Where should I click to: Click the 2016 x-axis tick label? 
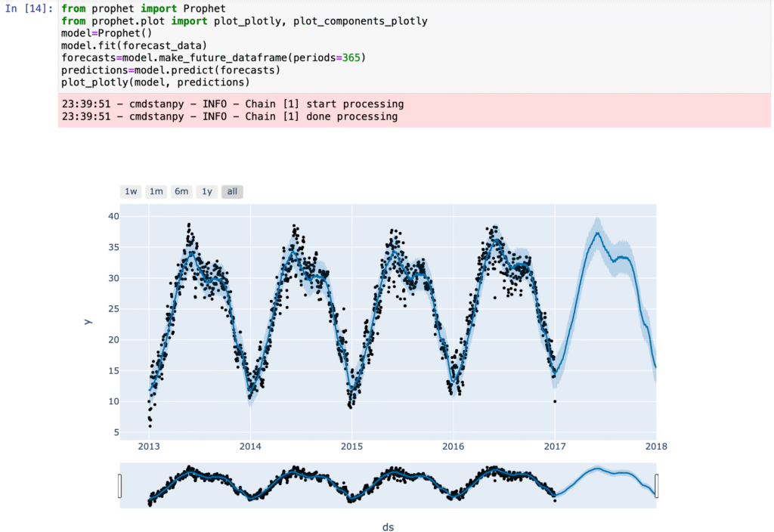pyautogui.click(x=454, y=446)
